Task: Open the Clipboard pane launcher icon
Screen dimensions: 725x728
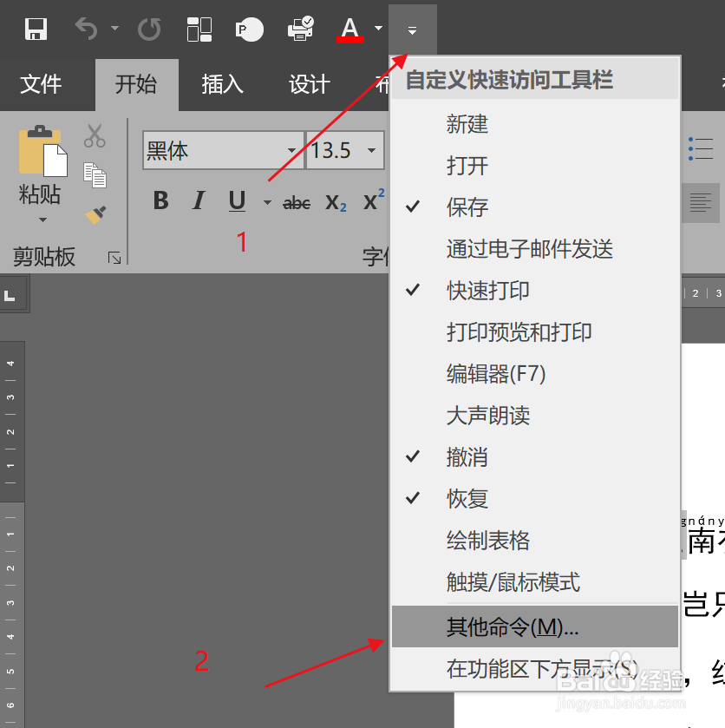Action: click(114, 258)
